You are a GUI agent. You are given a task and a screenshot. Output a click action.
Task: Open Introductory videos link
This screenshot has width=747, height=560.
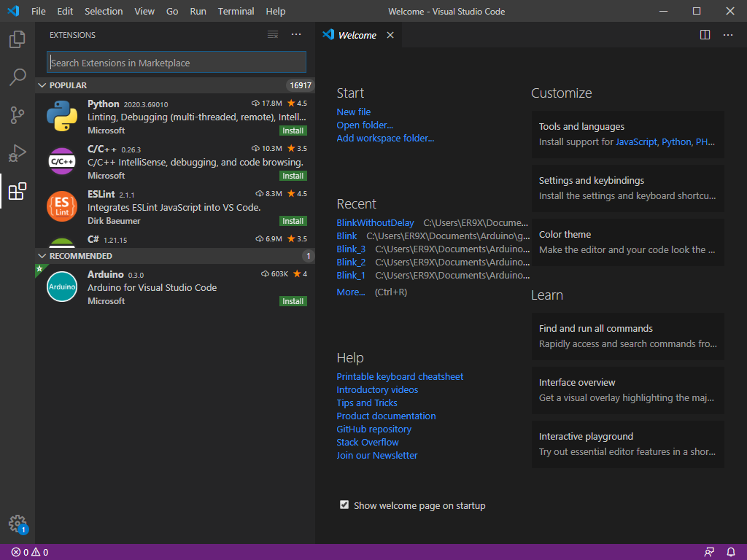point(377,390)
